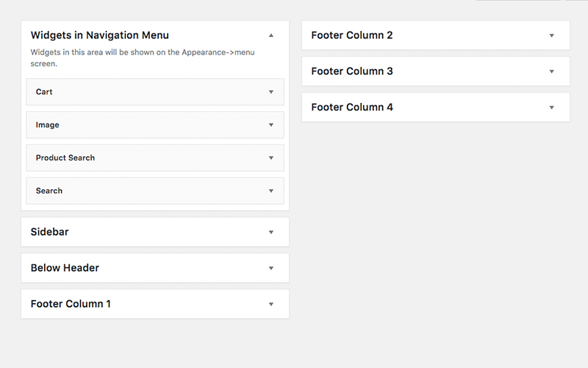Toggle Footer Column 3 with its arrow
The width and height of the screenshot is (588, 368).
click(x=552, y=71)
